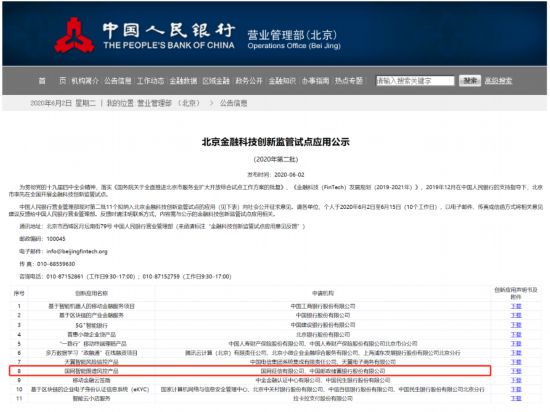Image resolution: width=550 pixels, height=412 pixels.
Task: Open the 热点专题 menu item
Action: (349, 81)
